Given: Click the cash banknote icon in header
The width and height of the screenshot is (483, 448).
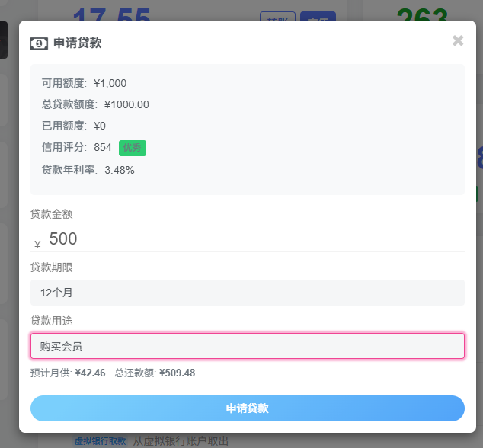Looking at the screenshot, I should 39,43.
